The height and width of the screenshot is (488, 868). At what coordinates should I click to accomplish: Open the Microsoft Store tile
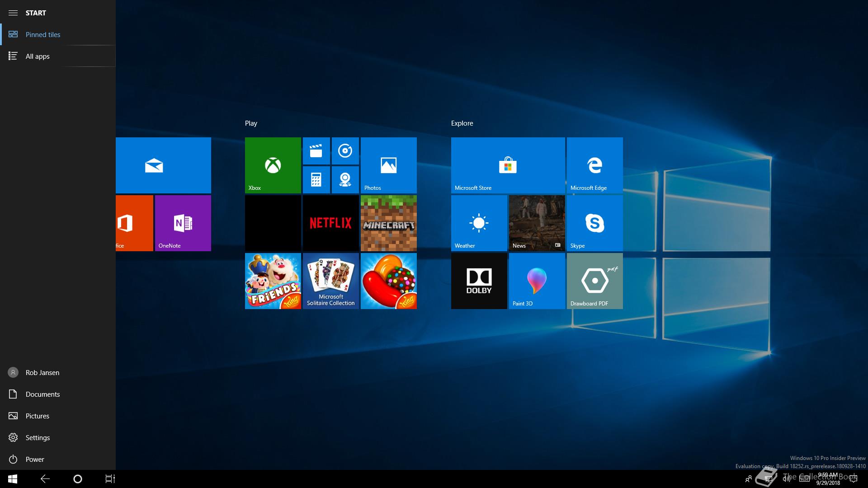[x=508, y=165]
